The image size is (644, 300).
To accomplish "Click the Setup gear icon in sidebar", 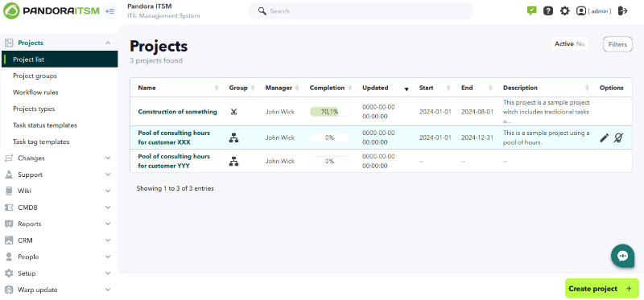I will coord(9,273).
